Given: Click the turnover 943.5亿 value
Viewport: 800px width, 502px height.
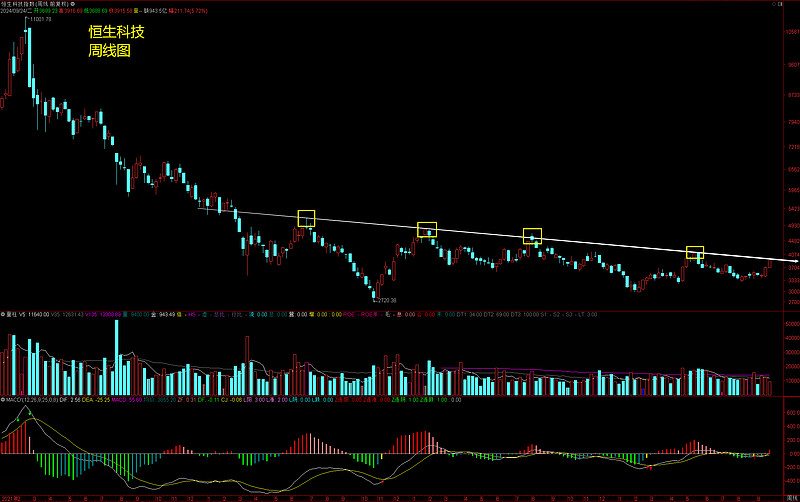Looking at the screenshot, I should pos(158,10).
